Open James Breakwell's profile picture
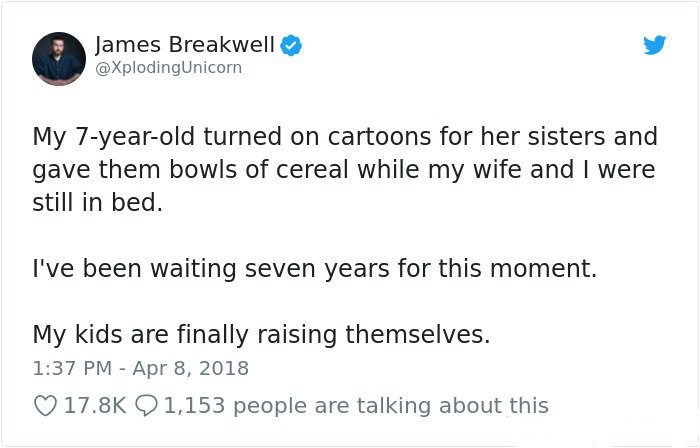The image size is (700, 448). [x=59, y=58]
